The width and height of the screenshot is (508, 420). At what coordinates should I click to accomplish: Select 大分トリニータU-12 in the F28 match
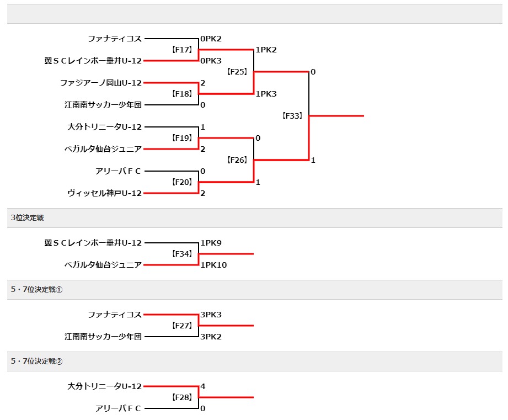(x=105, y=386)
